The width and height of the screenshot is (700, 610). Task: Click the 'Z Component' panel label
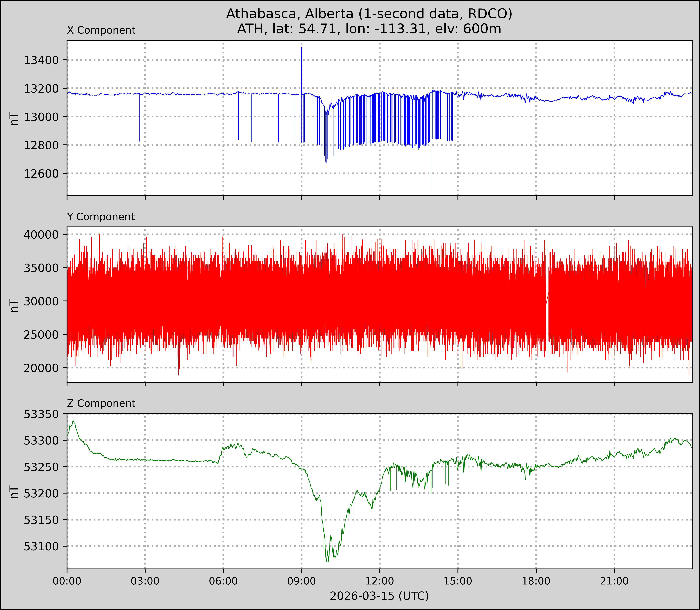(x=101, y=403)
